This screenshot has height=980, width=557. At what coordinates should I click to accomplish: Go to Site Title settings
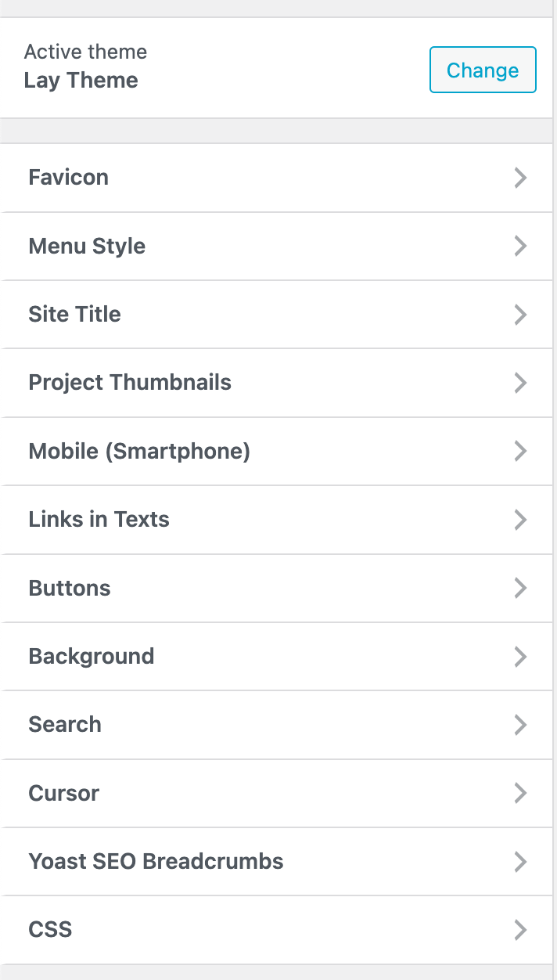coord(74,315)
